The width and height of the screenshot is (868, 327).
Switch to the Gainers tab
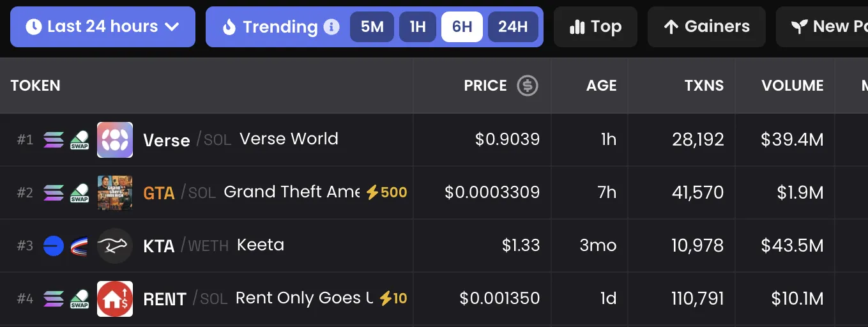click(x=706, y=27)
